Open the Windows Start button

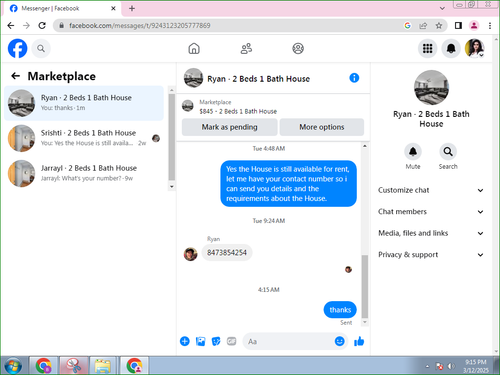tap(13, 366)
